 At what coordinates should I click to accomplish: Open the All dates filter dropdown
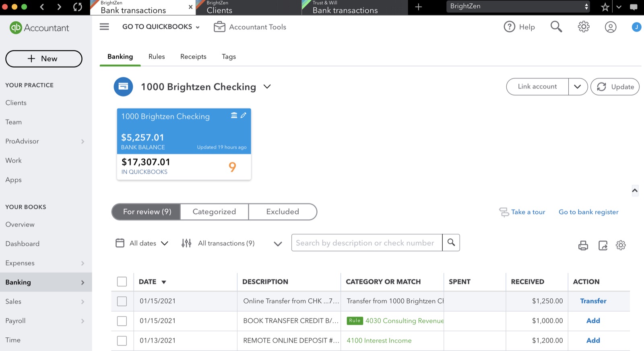click(142, 243)
